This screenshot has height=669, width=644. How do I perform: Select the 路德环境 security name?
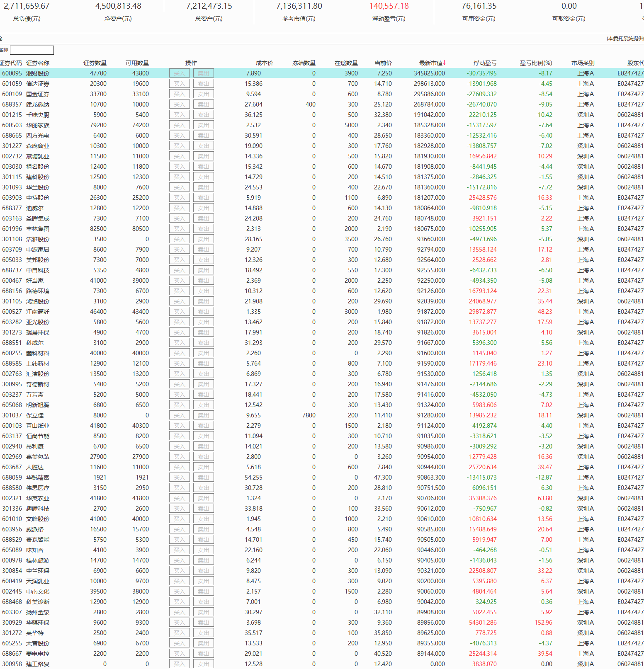(x=38, y=291)
